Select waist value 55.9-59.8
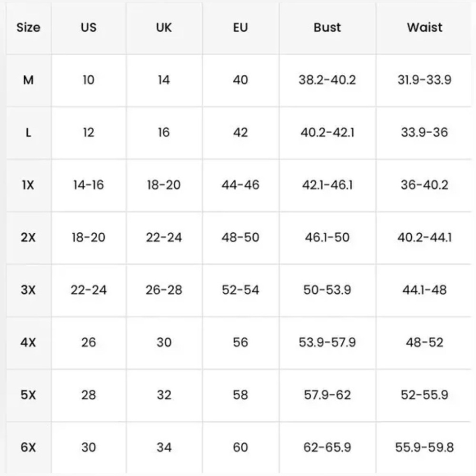Image resolution: width=476 pixels, height=476 pixels. click(x=425, y=447)
